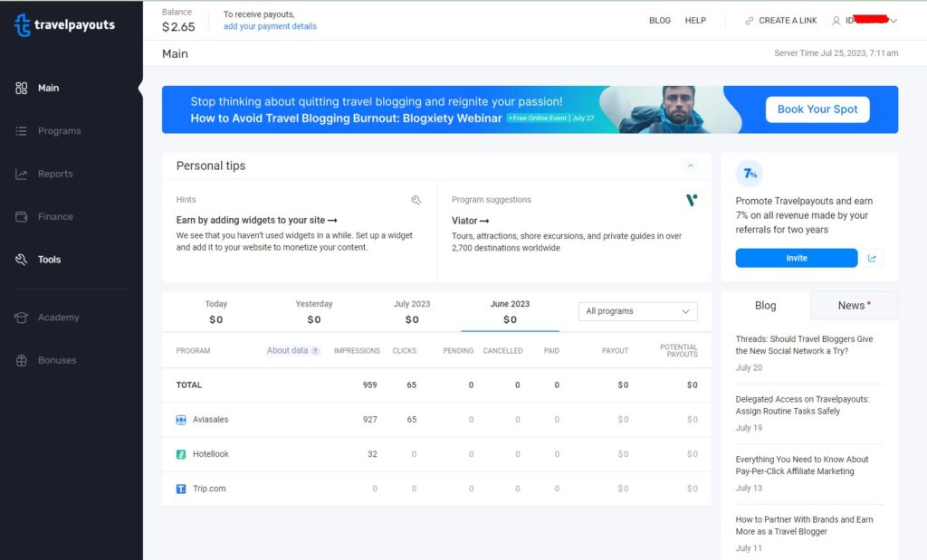Click the Viator logo in Program suggestions
Viewport: 927px width, 560px height.
691,200
